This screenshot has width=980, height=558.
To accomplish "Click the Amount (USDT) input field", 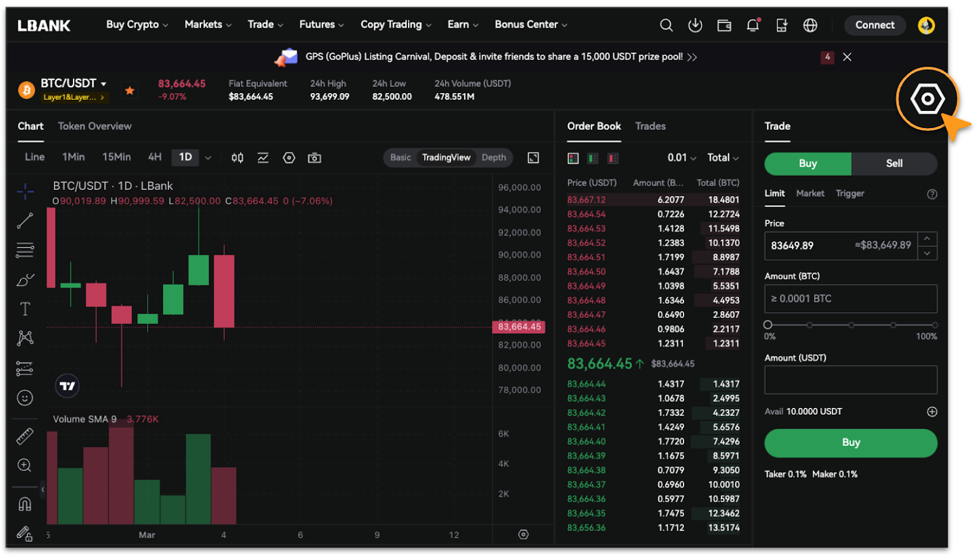I will tap(850, 380).
